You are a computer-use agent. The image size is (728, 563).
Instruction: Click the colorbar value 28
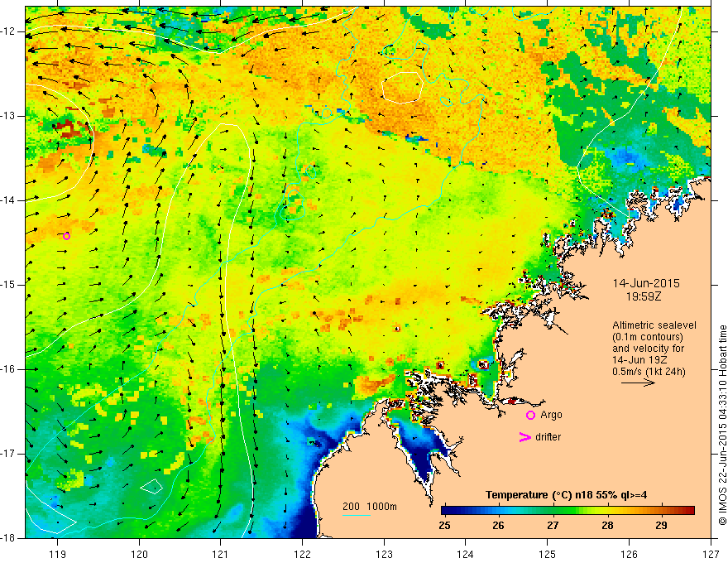tap(607, 526)
